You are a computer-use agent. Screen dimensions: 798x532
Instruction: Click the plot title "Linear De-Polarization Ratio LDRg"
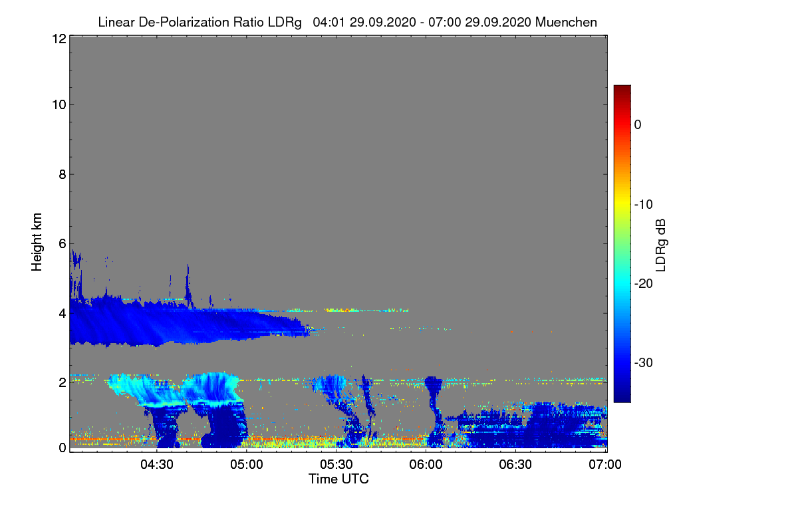199,23
